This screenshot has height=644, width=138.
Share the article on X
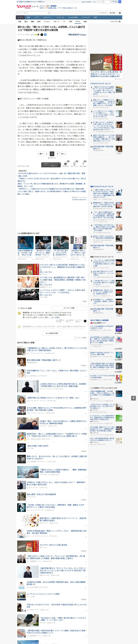tap(42, 35)
